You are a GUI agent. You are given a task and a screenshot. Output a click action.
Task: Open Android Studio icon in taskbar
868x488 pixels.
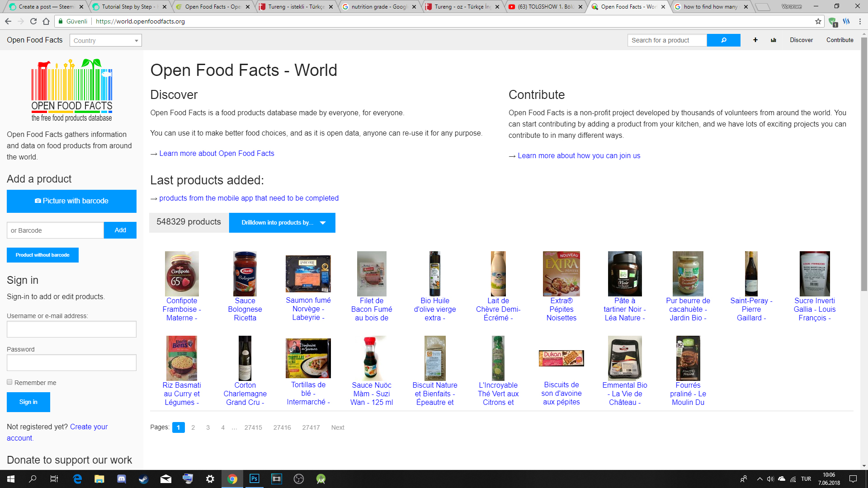click(x=321, y=479)
